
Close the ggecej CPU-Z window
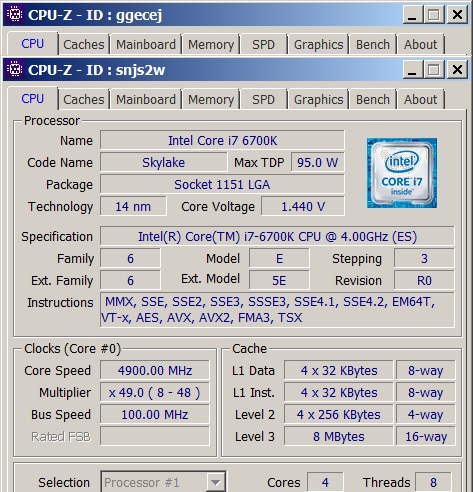point(457,15)
